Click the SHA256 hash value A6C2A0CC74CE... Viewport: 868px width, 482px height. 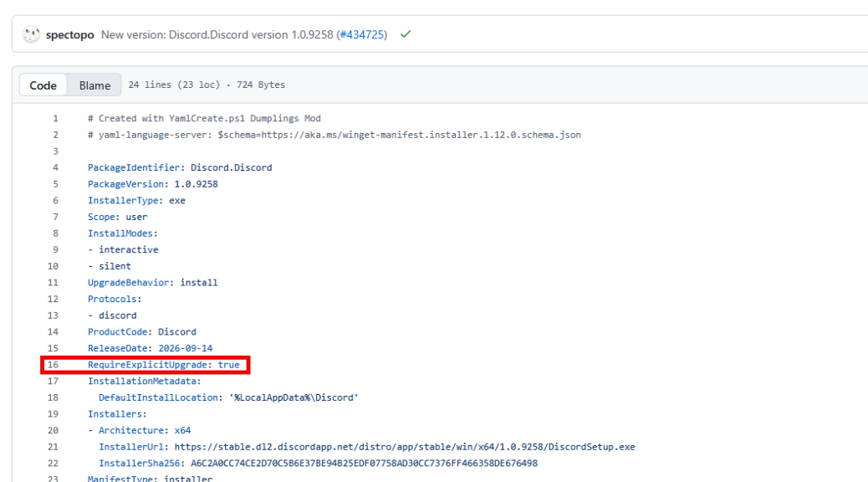click(x=365, y=463)
